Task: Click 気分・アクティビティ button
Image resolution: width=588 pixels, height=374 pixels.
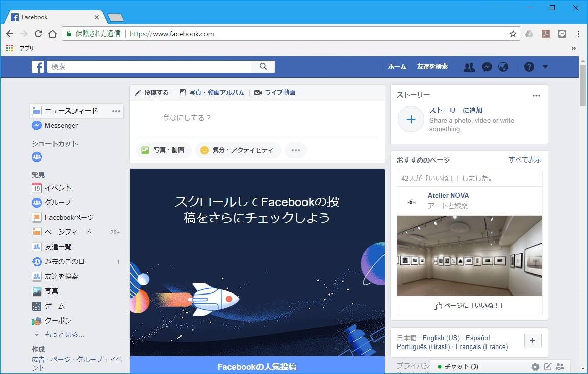Action: (x=238, y=150)
